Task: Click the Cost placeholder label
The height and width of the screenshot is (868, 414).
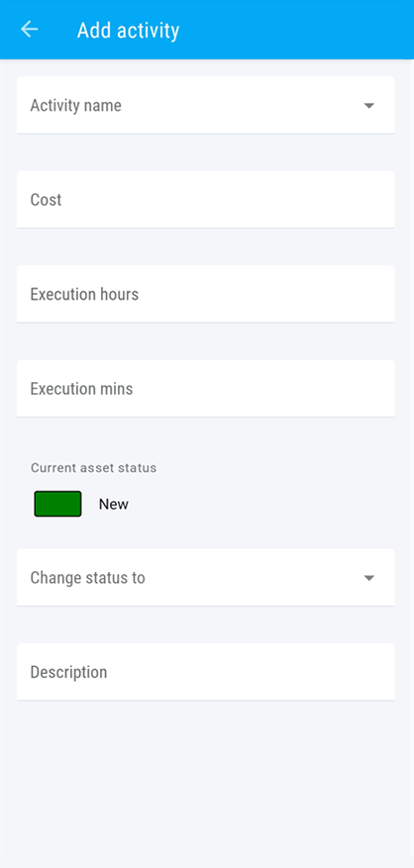Action: [x=46, y=199]
